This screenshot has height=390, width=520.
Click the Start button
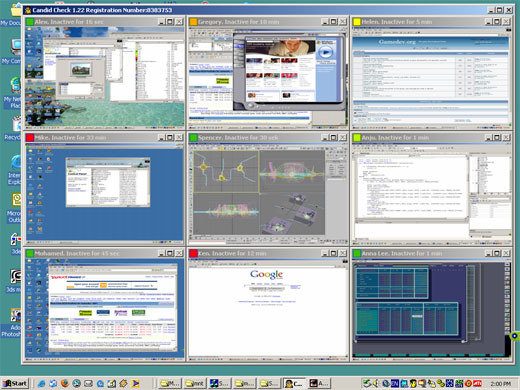[15, 383]
